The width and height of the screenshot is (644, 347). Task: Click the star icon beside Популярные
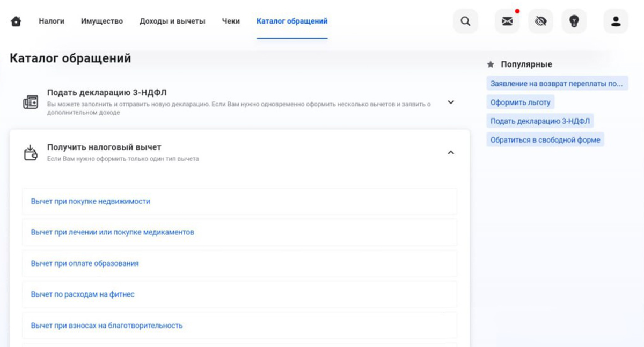click(x=490, y=64)
